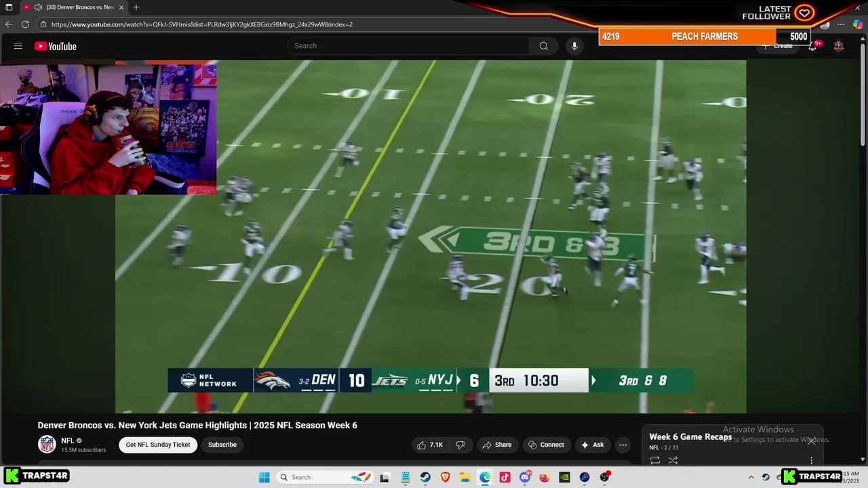This screenshot has width=868, height=488.
Task: Click the 15.5M subscribers text
Action: (x=83, y=450)
